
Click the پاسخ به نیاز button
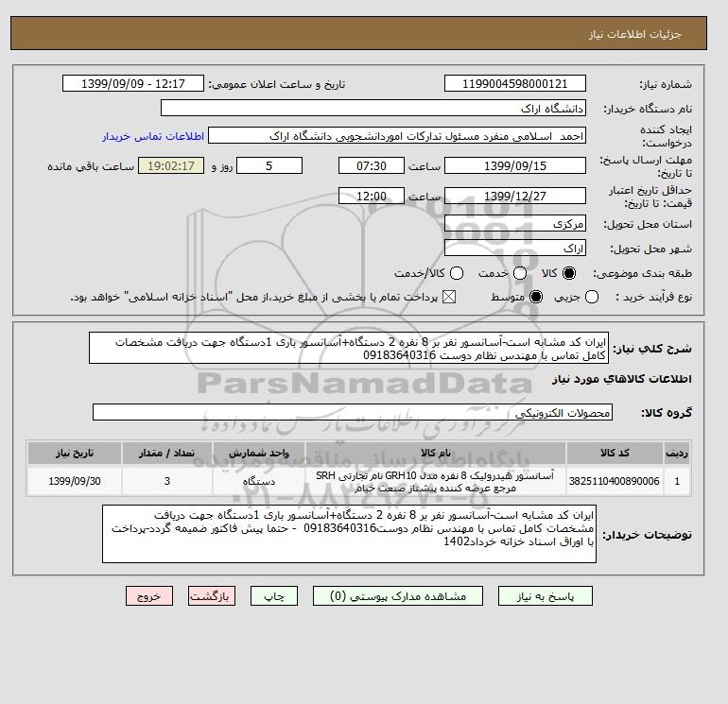click(x=546, y=596)
